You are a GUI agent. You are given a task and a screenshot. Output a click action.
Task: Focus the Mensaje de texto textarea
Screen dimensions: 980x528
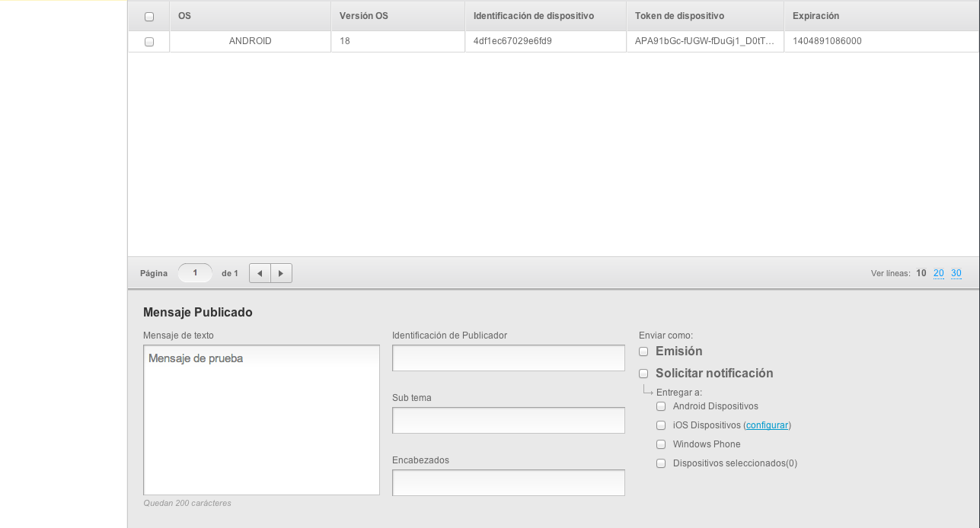pyautogui.click(x=261, y=420)
